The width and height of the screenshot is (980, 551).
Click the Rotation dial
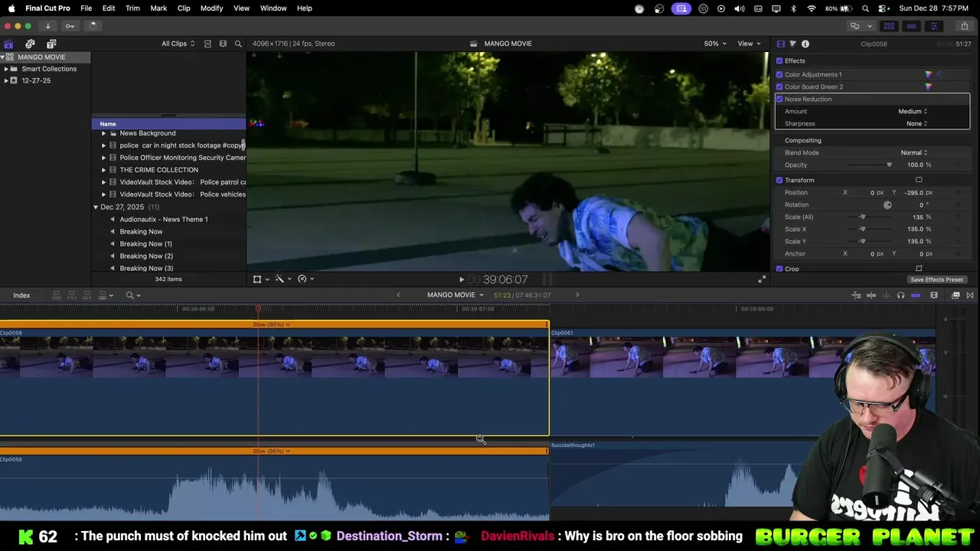pos(887,205)
